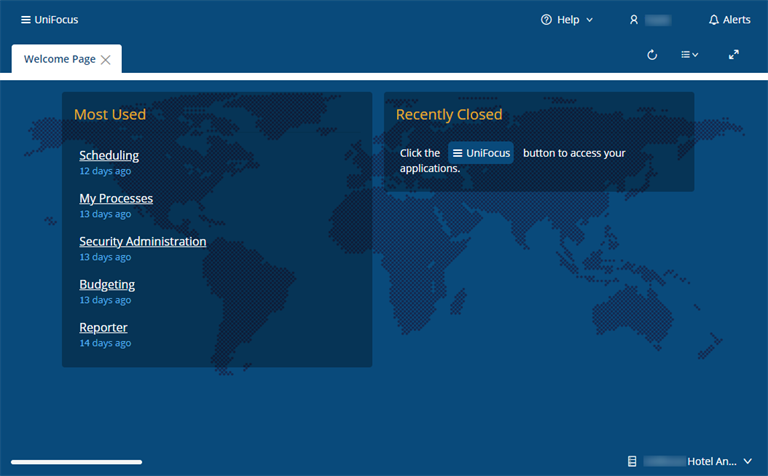
Task: Click the Help label text
Action: (568, 20)
